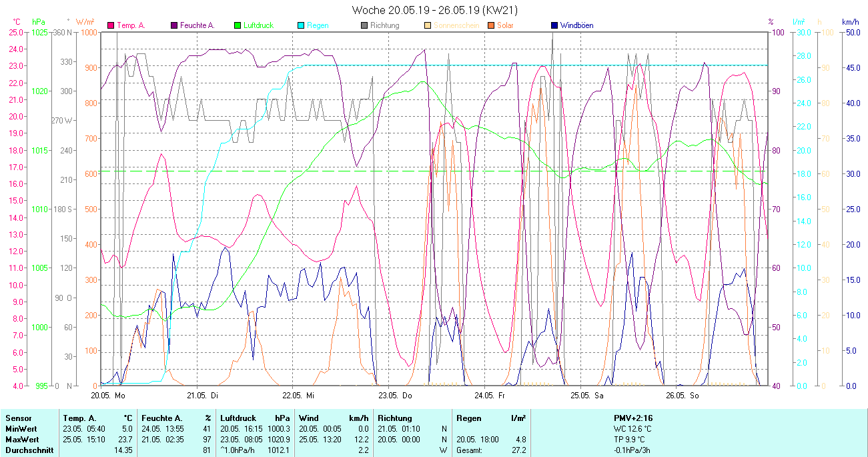Click the minimum pressure value '1000.3'

[278, 429]
